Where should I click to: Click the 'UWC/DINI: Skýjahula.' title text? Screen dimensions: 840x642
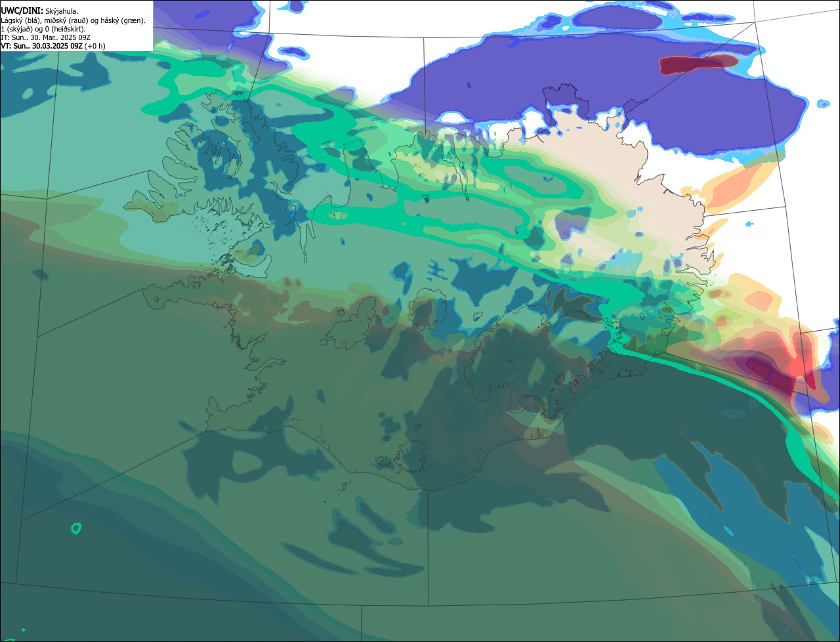[x=39, y=11]
